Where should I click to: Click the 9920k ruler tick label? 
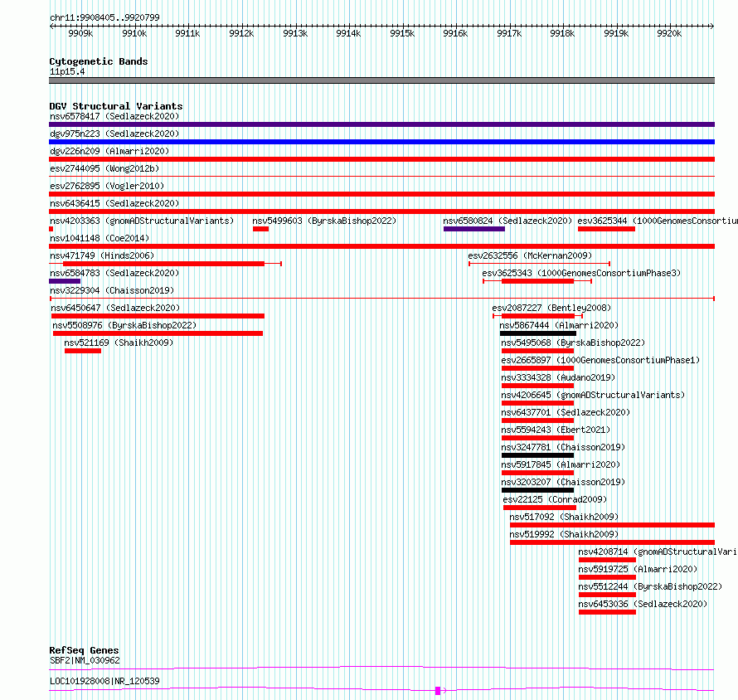669,33
